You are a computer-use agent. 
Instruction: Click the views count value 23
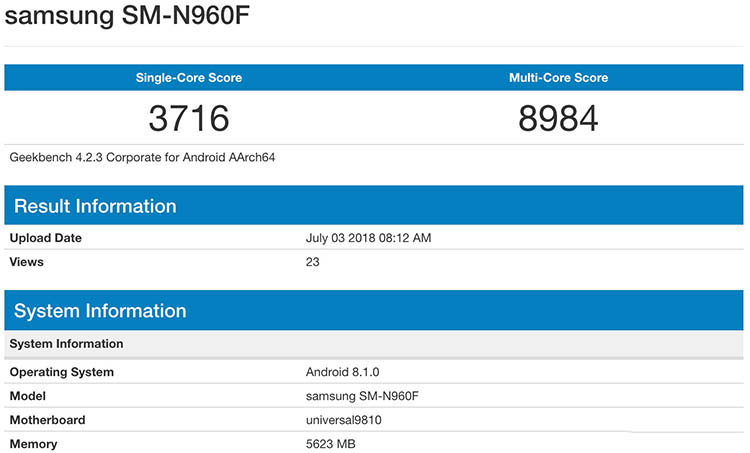312,262
